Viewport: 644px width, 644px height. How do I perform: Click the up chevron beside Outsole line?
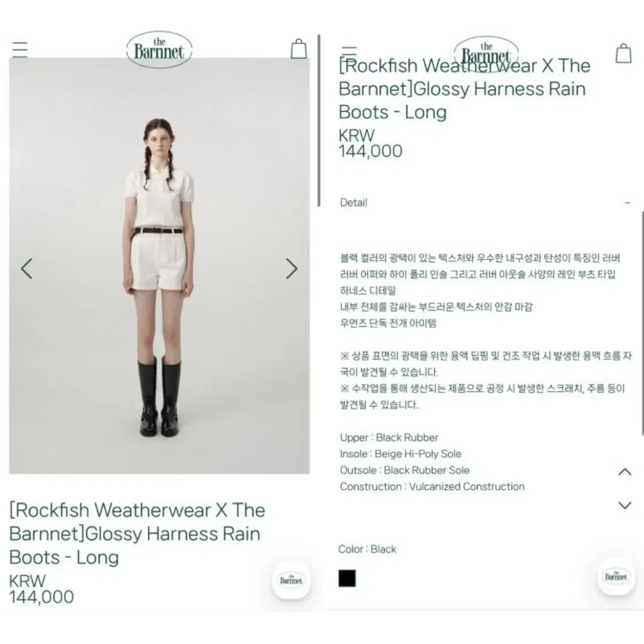tap(624, 471)
